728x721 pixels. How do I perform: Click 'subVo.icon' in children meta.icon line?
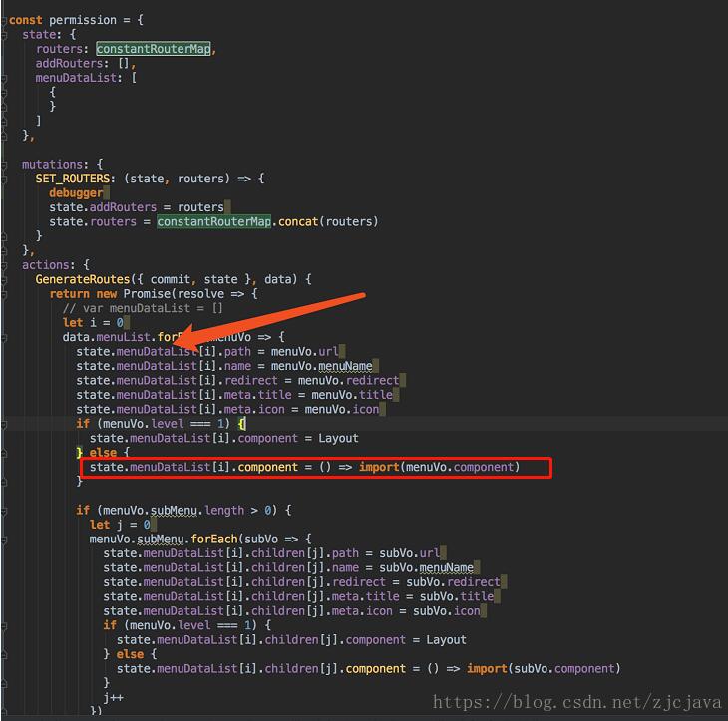446,611
